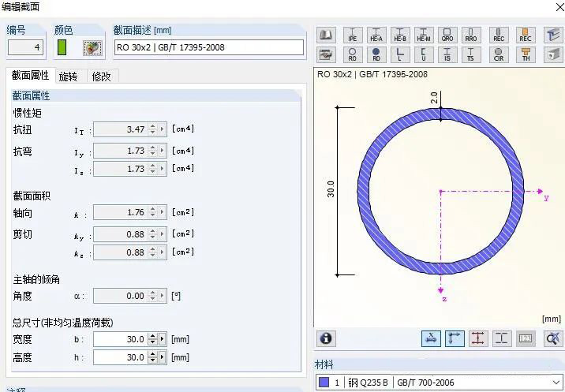The height and width of the screenshot is (392, 565).
Task: Click the section description text field
Action: pos(208,47)
